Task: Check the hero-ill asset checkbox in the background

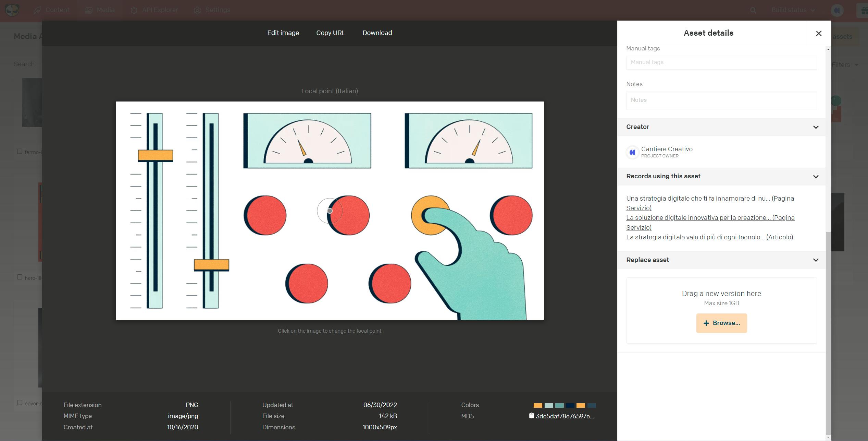Action: tap(20, 277)
